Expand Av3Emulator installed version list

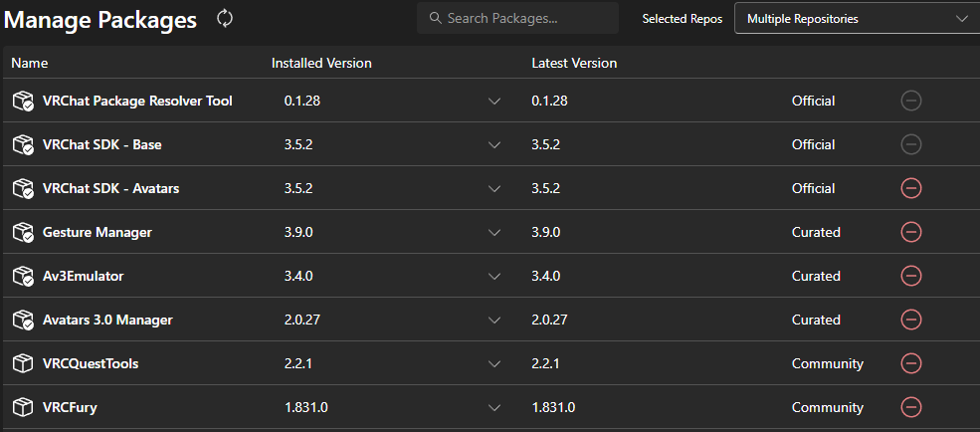[494, 276]
